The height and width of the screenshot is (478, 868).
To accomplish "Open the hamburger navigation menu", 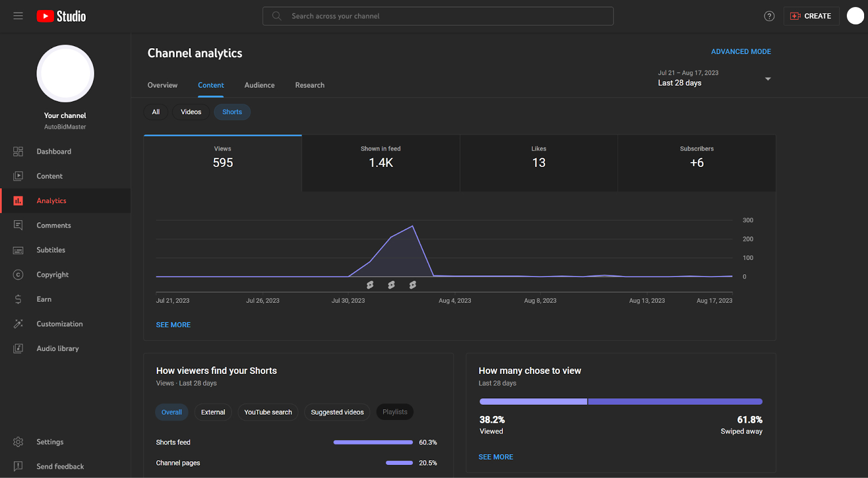I will pos(18,16).
